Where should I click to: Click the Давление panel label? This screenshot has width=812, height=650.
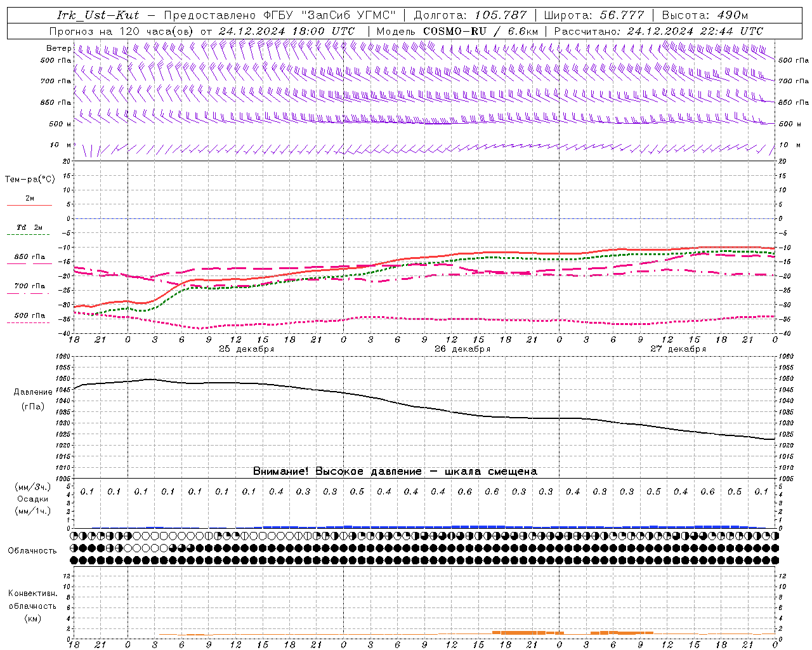(33, 392)
